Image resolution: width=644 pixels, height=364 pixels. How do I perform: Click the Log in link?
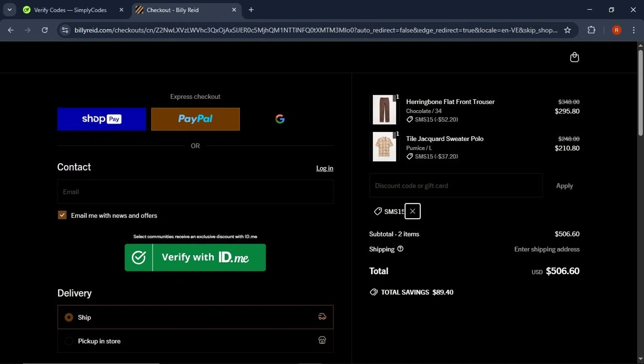(325, 168)
